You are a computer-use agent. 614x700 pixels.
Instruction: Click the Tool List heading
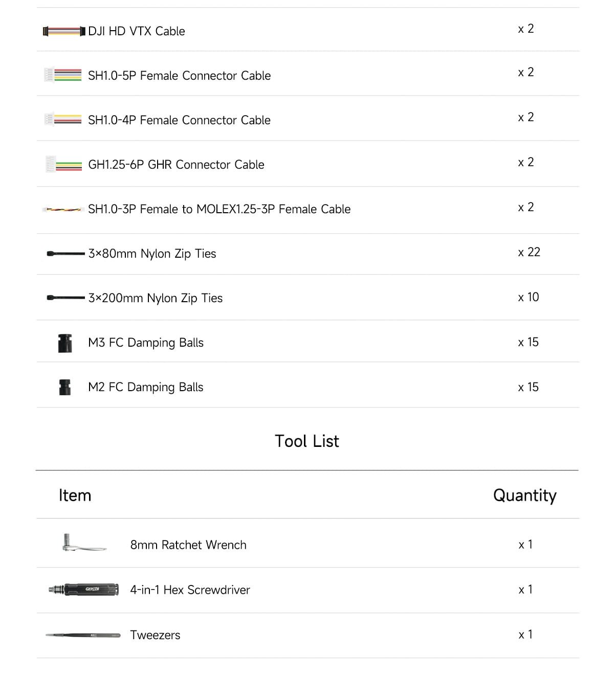coord(307,441)
